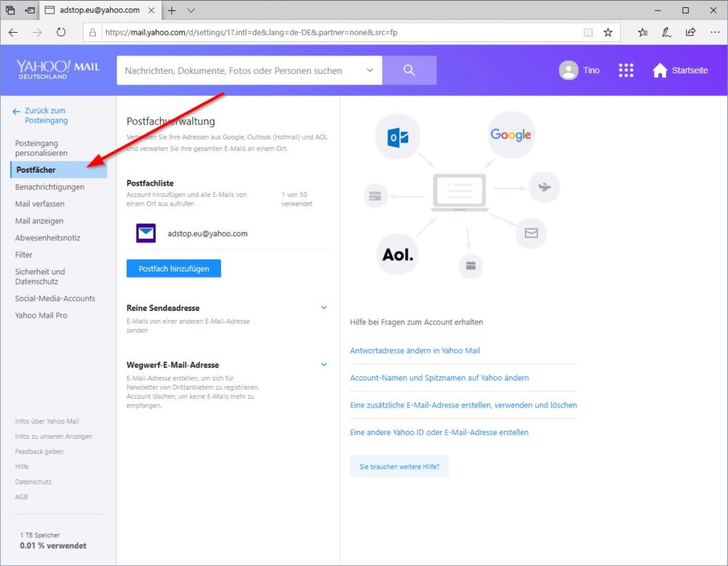
Task: Select Postfächer in the settings sidebar
Action: click(58, 170)
